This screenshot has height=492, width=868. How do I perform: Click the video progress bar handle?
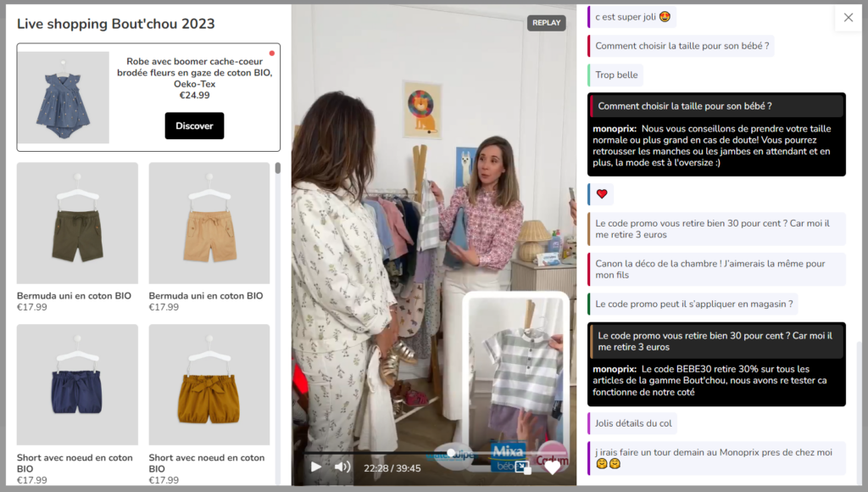coord(451,453)
